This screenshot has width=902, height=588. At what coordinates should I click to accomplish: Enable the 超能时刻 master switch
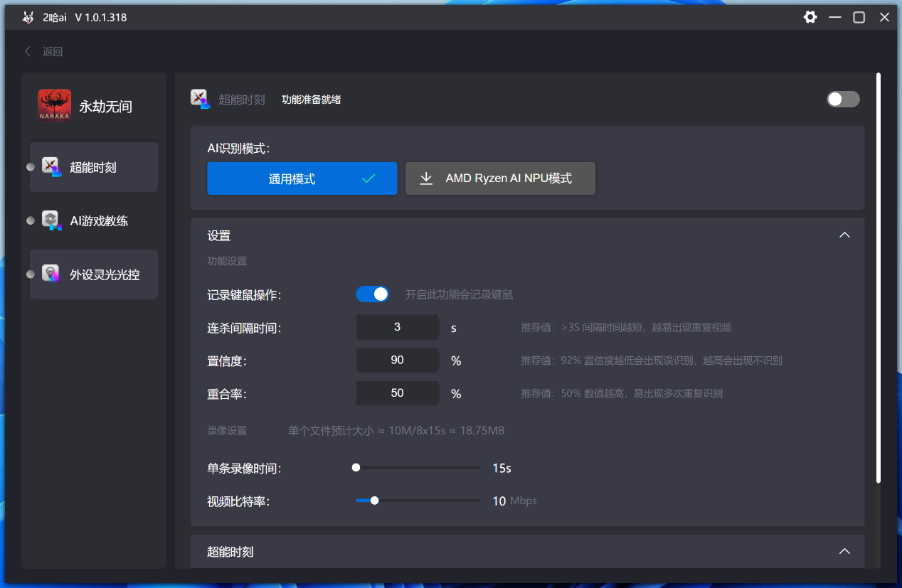(x=843, y=99)
